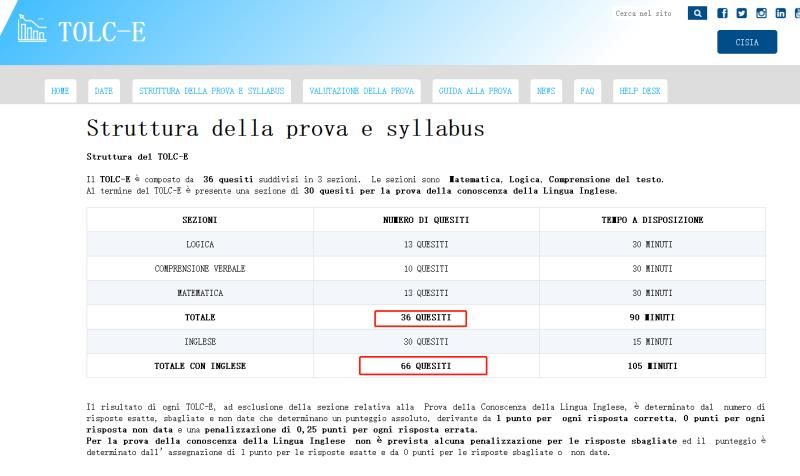Click the '10 QUESITI' cell
This screenshot has width=800, height=476.
[426, 268]
